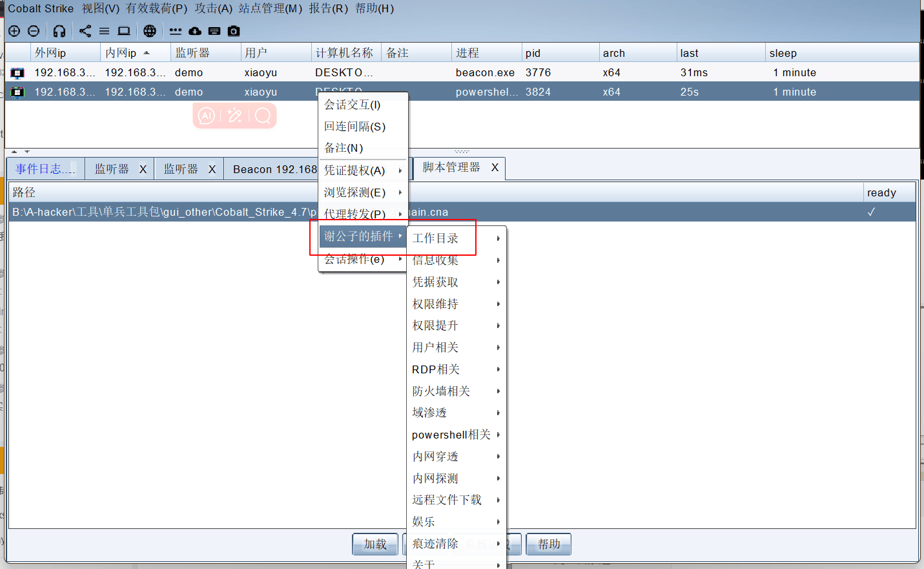Viewport: 924px width, 569px height.
Task: Expand the 代理转发(P) submenu
Action: [x=363, y=214]
